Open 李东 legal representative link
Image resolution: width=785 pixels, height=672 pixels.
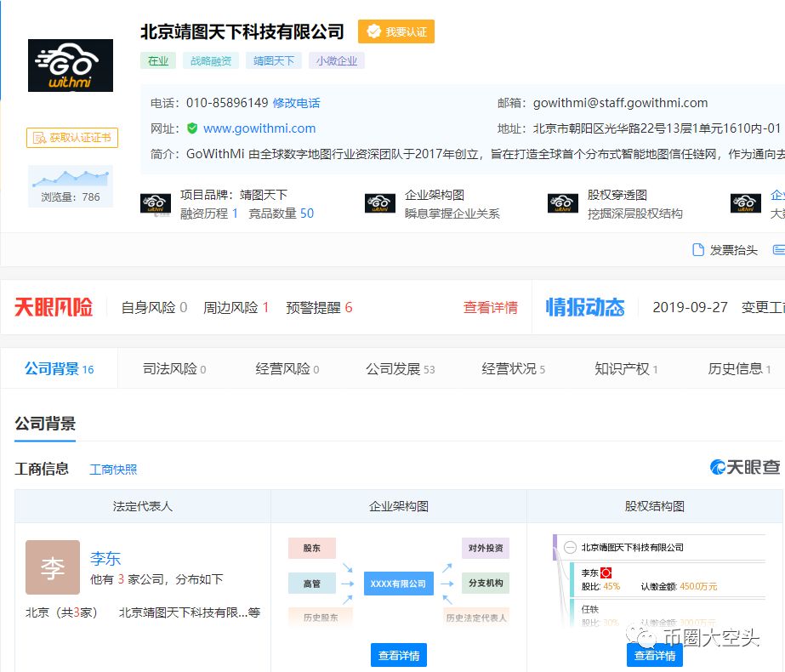point(105,558)
